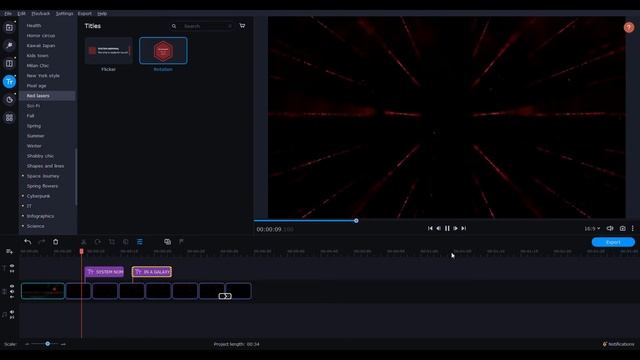Image resolution: width=640 pixels, height=360 pixels.
Task: Open the Edit menu
Action: 22,13
